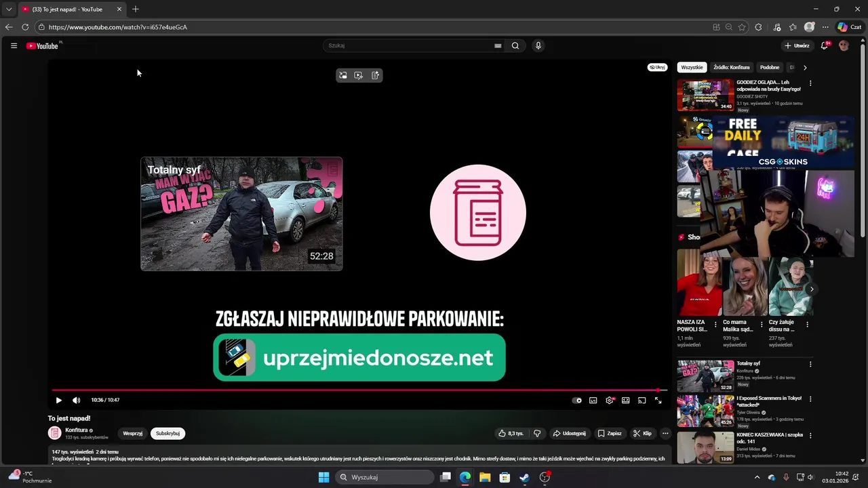This screenshot has height=488, width=868.
Task: Play the video
Action: (x=58, y=400)
